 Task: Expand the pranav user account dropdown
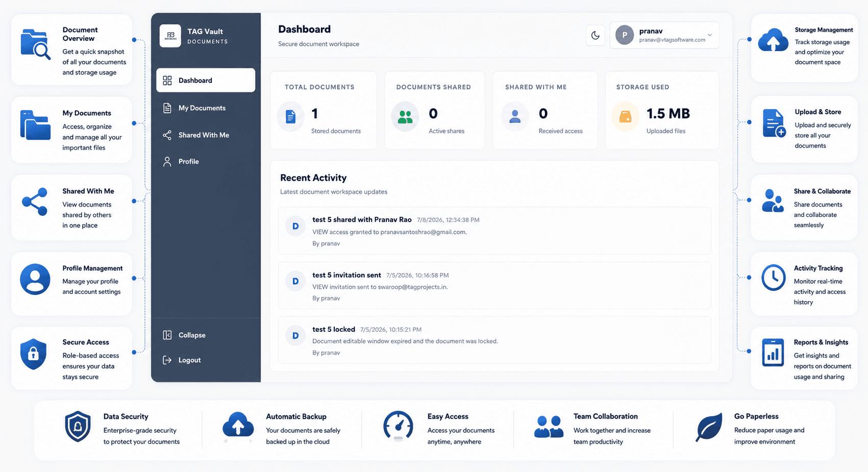click(x=664, y=35)
